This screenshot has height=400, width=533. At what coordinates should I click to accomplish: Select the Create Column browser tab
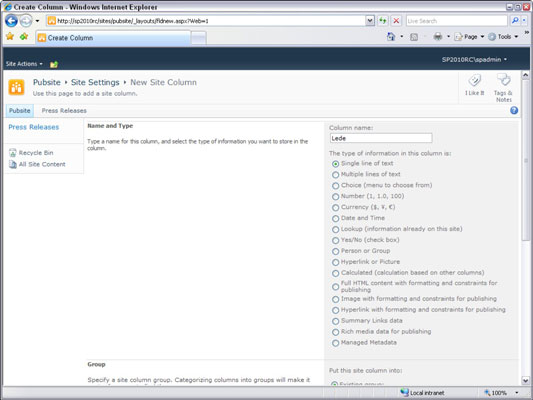pos(113,38)
